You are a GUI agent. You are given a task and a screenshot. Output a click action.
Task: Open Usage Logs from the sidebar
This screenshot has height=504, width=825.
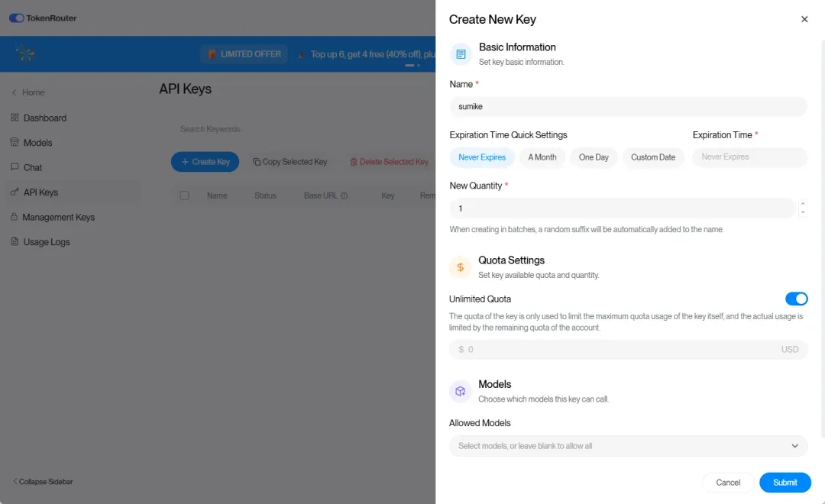coord(47,242)
